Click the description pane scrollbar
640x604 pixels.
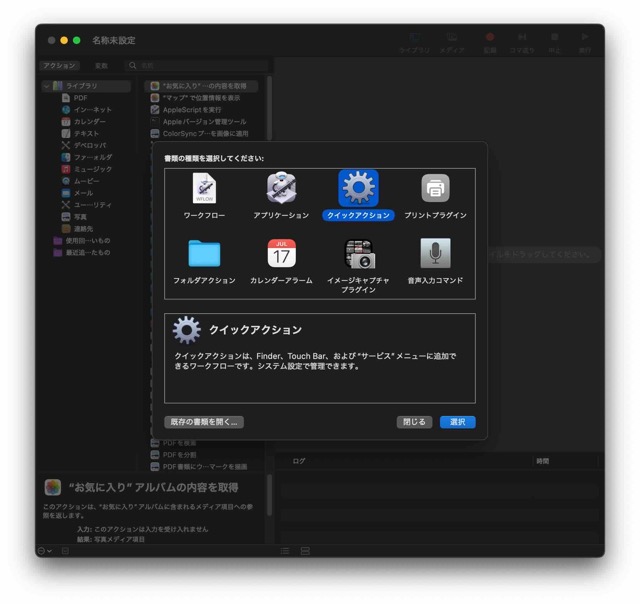[x=269, y=495]
